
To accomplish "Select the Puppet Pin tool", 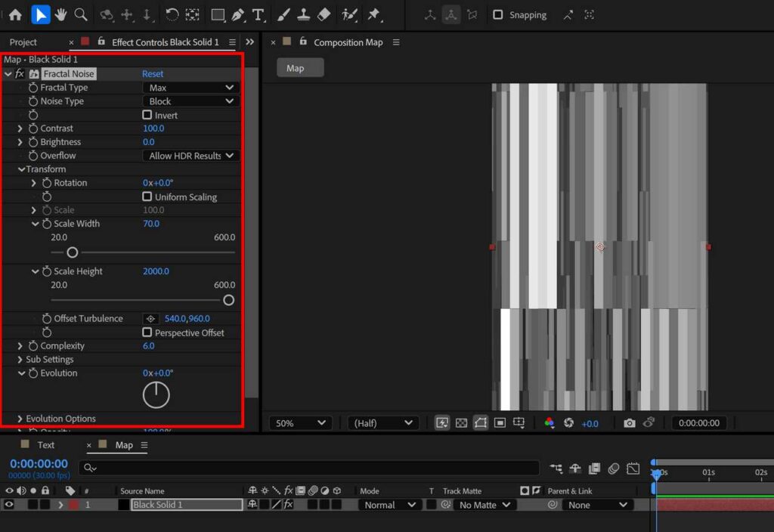I will tap(374, 15).
